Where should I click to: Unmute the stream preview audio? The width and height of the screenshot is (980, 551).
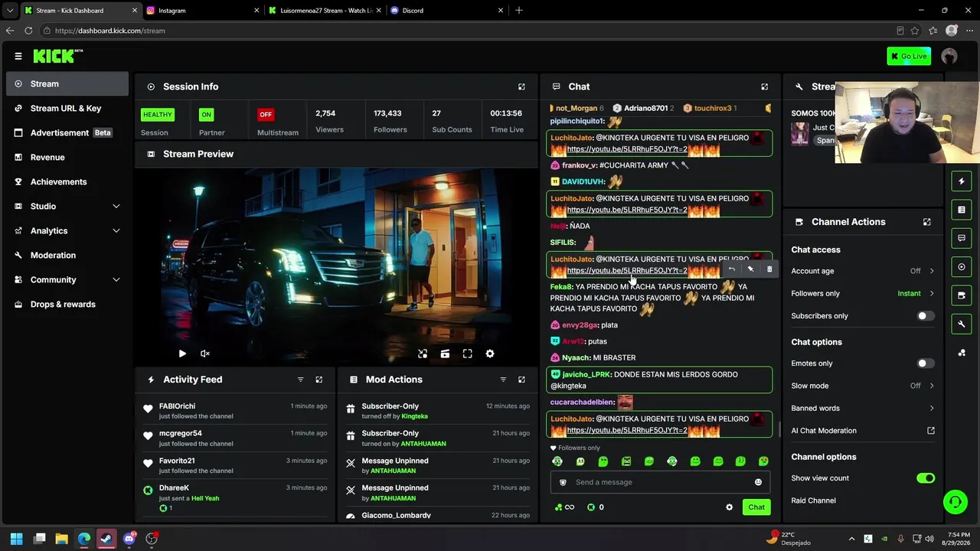pyautogui.click(x=205, y=354)
